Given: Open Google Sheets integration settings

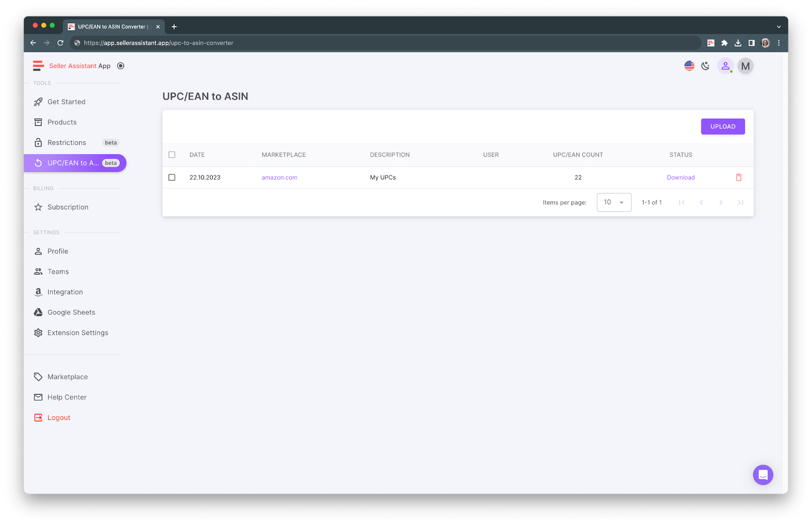Looking at the screenshot, I should tap(71, 312).
